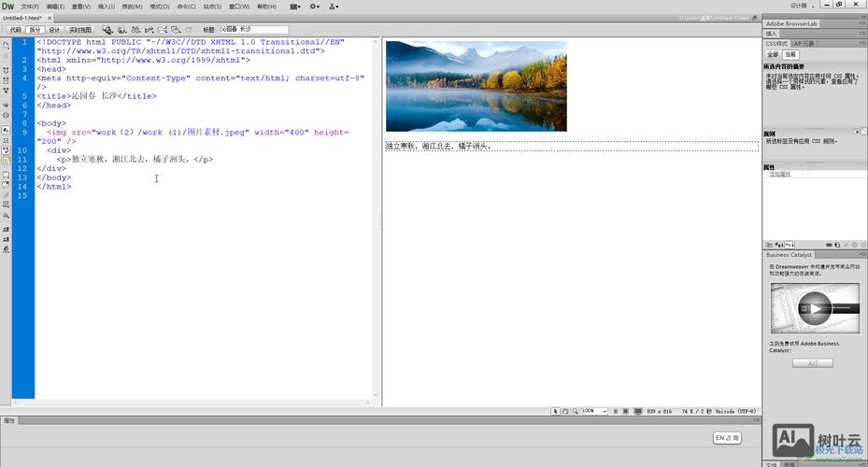
Task: Click the collapse selection icon in coding toolbar
Action: (x=7, y=80)
